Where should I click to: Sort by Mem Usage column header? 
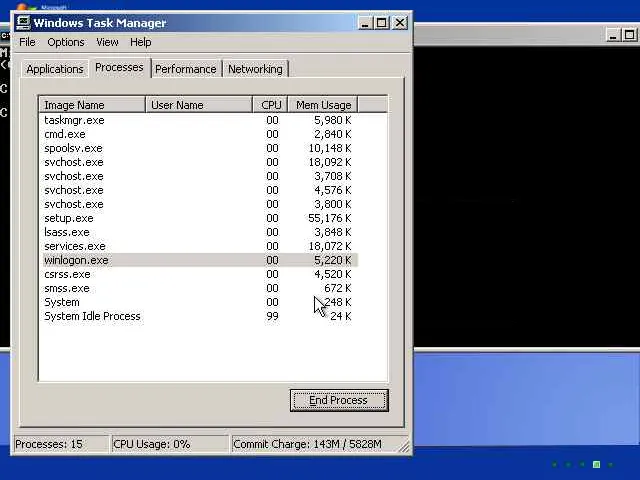[x=323, y=105]
